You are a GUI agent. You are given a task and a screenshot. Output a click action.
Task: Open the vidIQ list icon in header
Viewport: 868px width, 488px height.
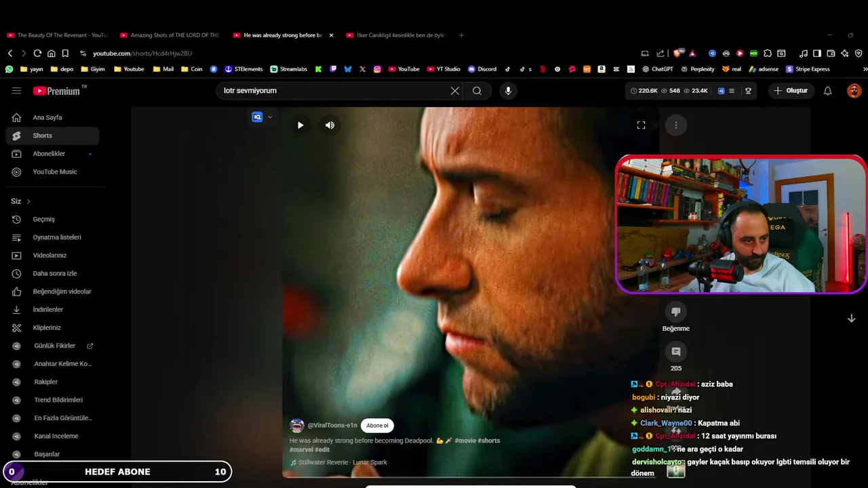732,91
